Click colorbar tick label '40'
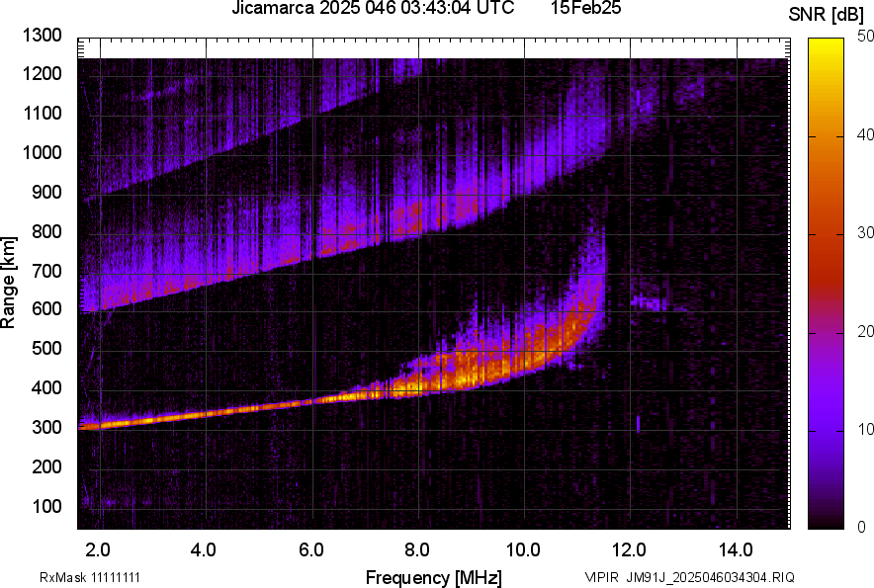 coord(866,134)
